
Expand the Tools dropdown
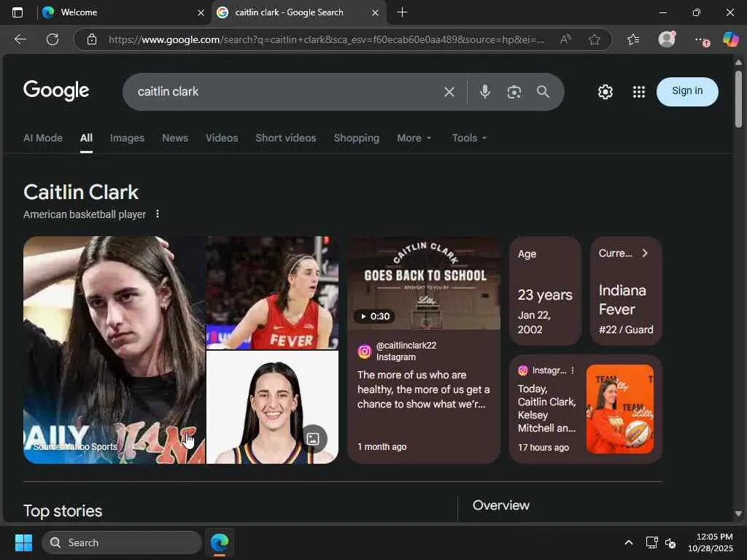coord(469,138)
